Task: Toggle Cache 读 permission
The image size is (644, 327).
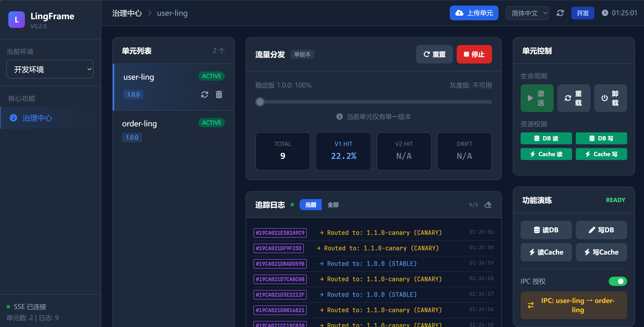Action: click(546, 154)
